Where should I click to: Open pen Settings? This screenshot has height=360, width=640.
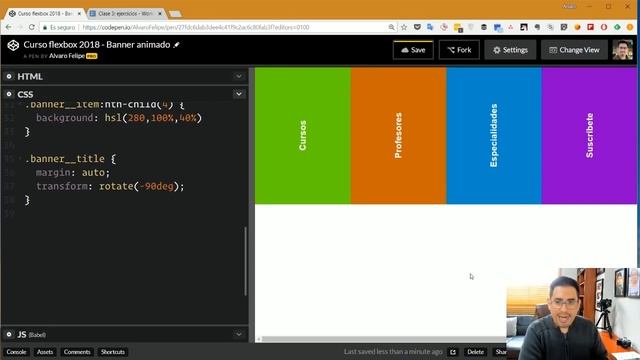click(x=510, y=50)
